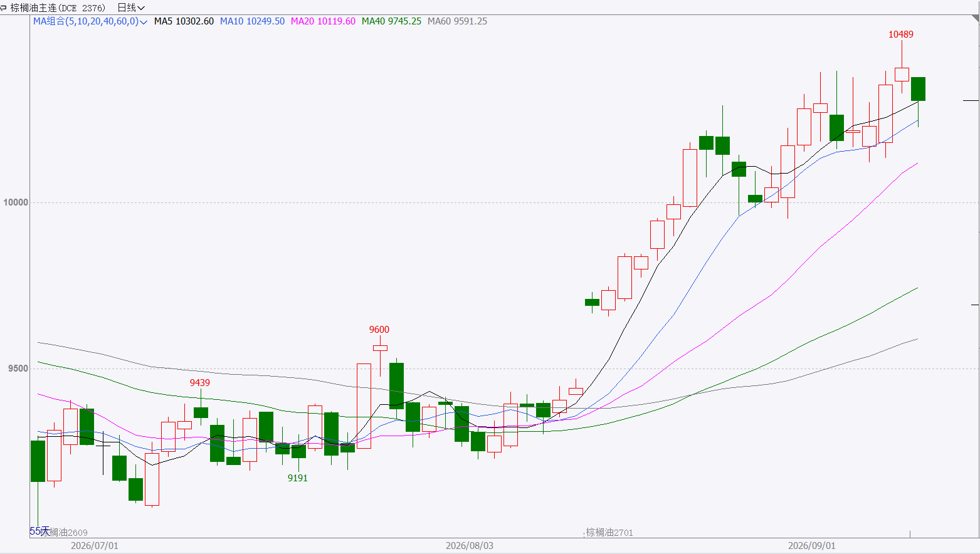
Task: Open the 日线 period dropdown
Action: pyautogui.click(x=131, y=8)
